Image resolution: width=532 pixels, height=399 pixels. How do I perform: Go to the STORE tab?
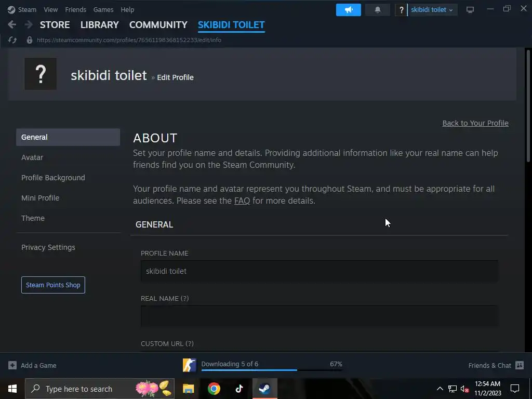pyautogui.click(x=55, y=25)
